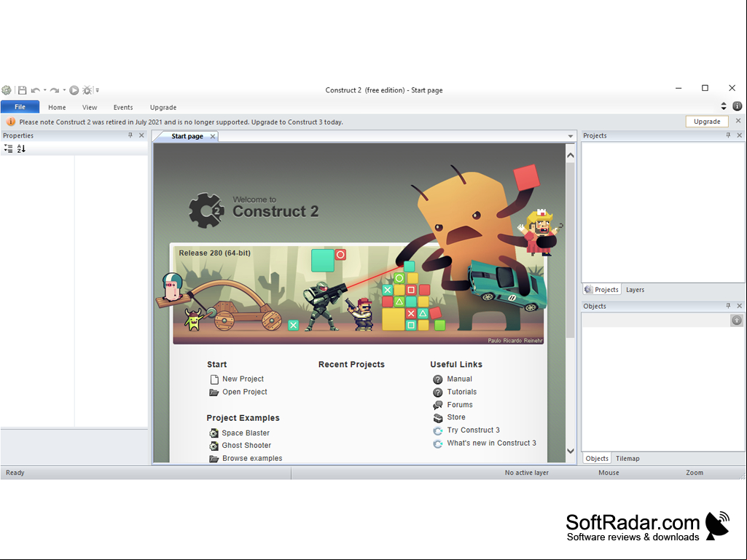
Task: Undo the last action in the quick toolbar
Action: pyautogui.click(x=35, y=90)
